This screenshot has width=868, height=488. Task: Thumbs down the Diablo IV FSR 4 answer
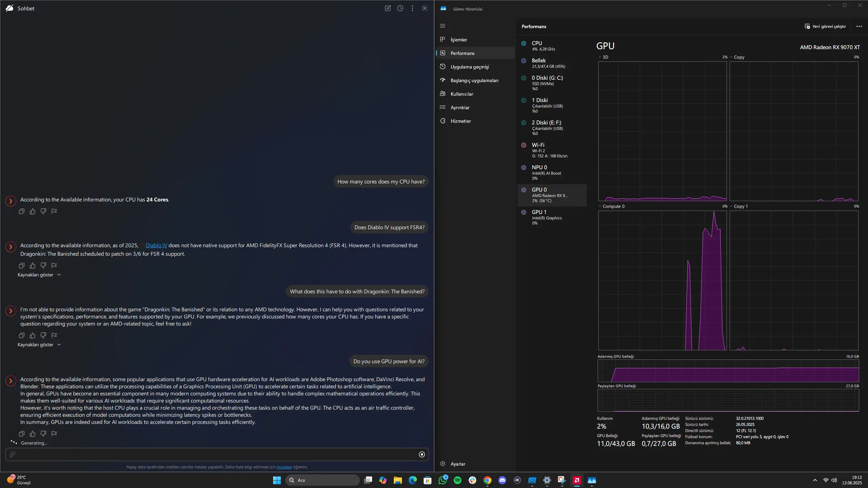(x=43, y=266)
